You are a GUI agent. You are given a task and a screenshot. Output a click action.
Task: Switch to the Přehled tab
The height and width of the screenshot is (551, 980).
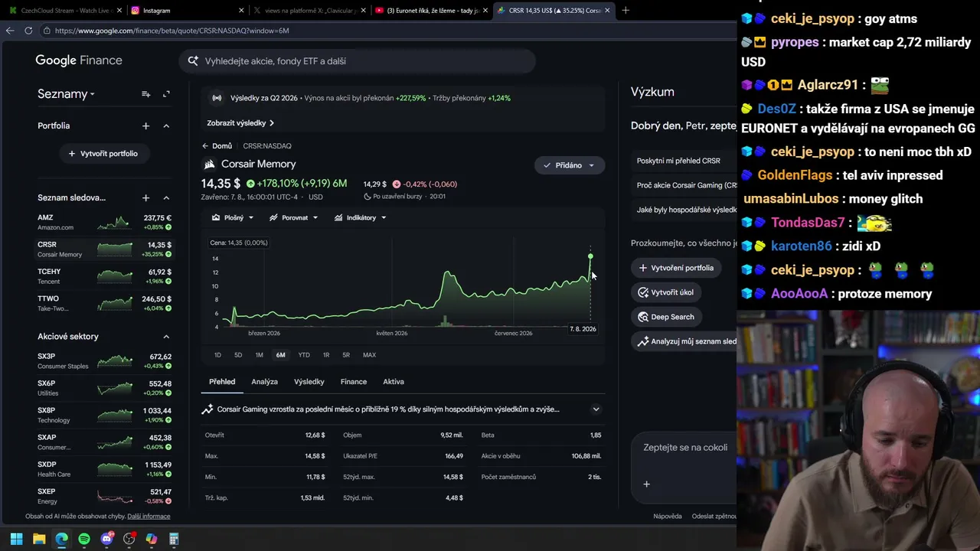point(222,381)
